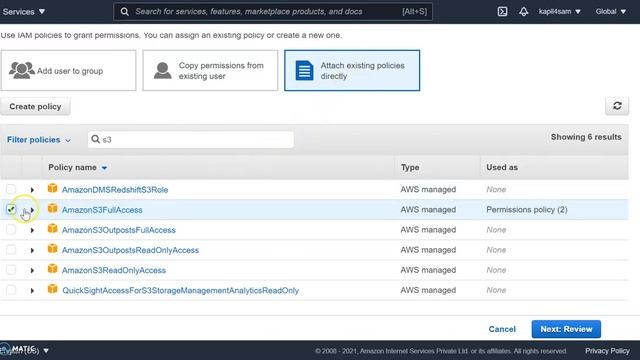The width and height of the screenshot is (640, 360).
Task: Expand the AmazonS3ReadOnlyAccess row details
Action: (x=32, y=270)
